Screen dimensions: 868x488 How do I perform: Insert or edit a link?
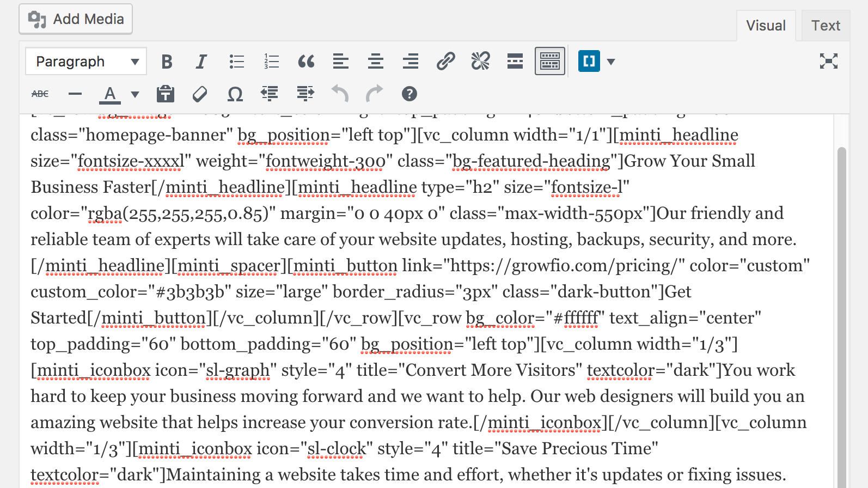click(x=445, y=62)
